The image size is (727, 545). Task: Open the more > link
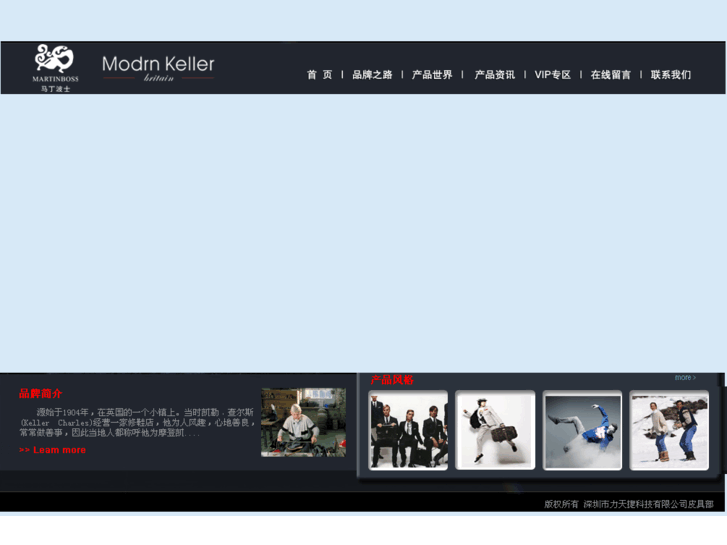tap(685, 378)
